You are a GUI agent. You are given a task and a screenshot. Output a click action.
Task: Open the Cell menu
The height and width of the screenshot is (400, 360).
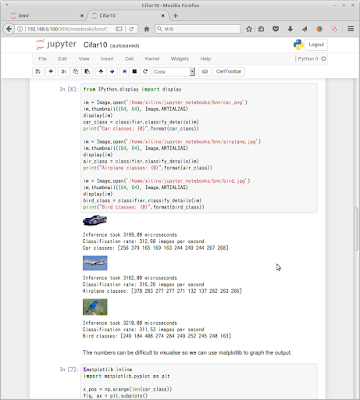click(129, 59)
